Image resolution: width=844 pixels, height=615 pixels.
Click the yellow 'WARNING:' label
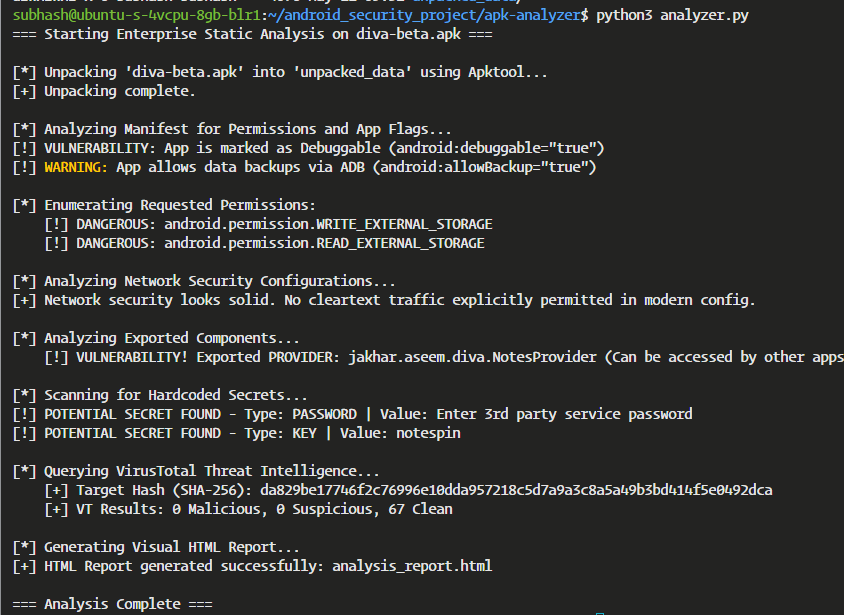76,167
